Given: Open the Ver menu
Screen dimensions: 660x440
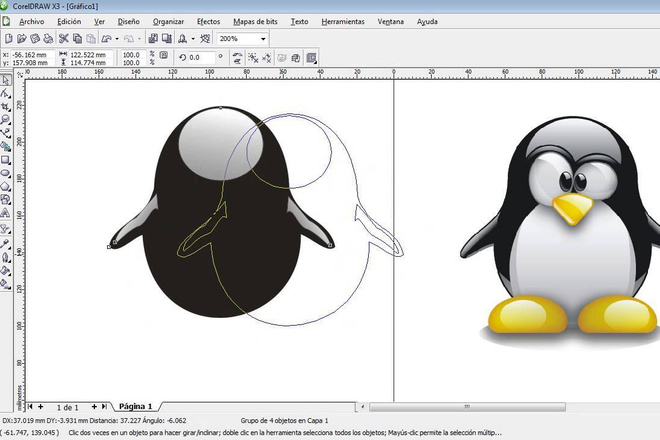Looking at the screenshot, I should [x=99, y=21].
